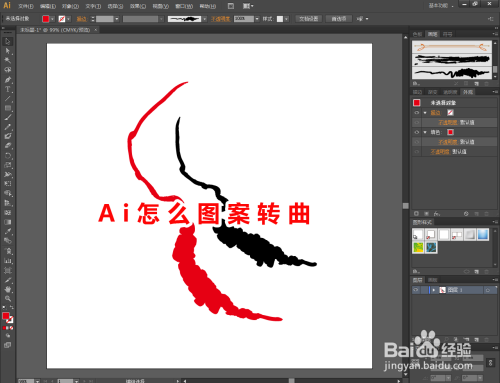Select the Direct Selection tool
The width and height of the screenshot is (500, 383).
8,51
